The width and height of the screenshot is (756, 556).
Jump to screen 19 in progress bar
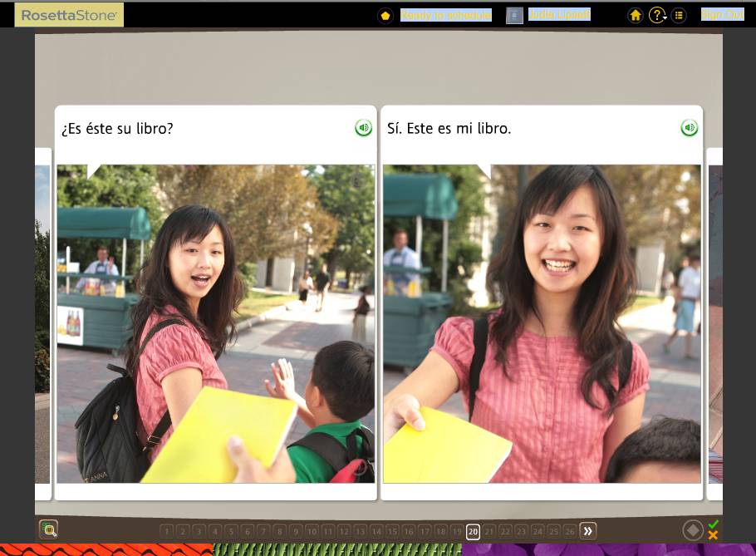coord(457,531)
